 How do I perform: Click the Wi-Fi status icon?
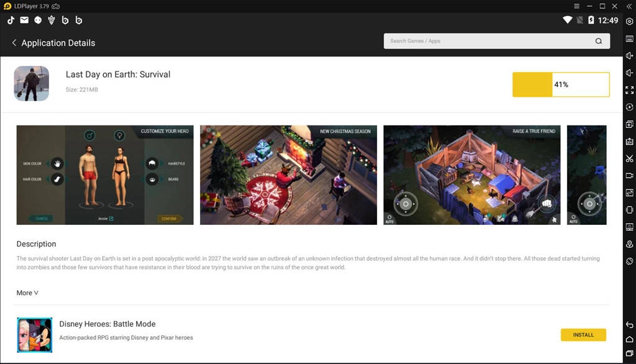point(568,20)
